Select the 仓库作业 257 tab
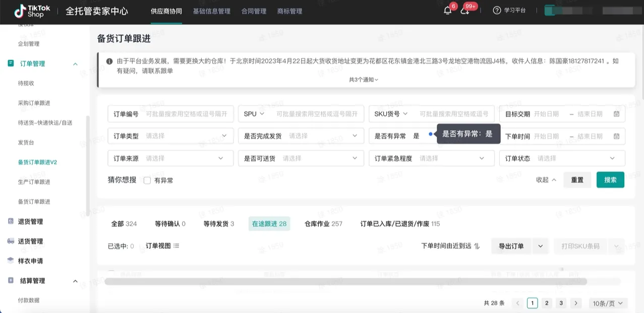The width and height of the screenshot is (644, 313). 323,224
